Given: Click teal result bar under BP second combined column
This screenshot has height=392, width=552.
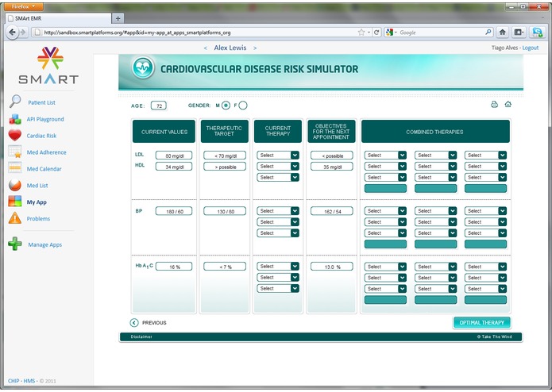Looking at the screenshot, I should coord(435,244).
